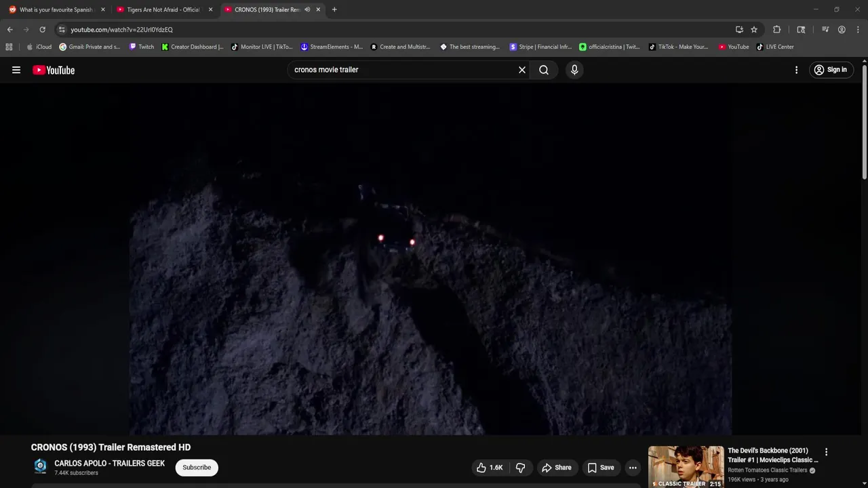Open Rotten Tomatoes Classic Trailers channel
868x488 pixels.
767,470
